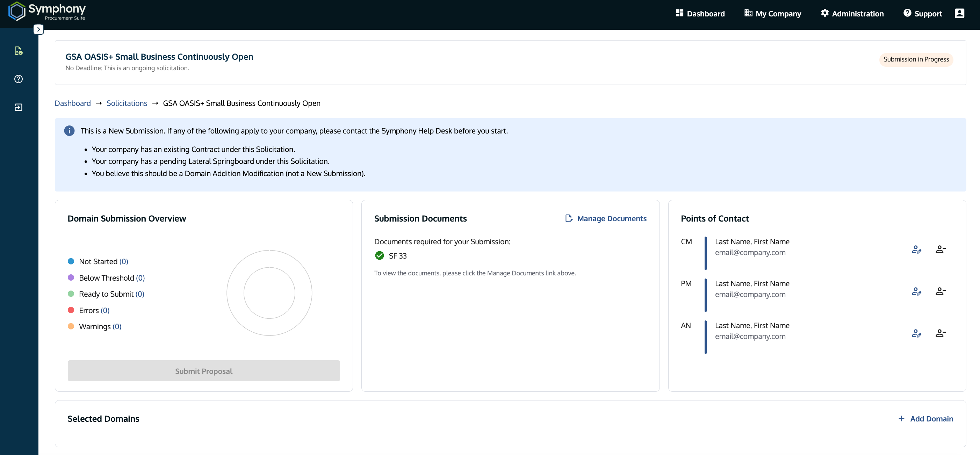
Task: Click the green Ready to Submit legend dot
Action: pyautogui.click(x=71, y=294)
